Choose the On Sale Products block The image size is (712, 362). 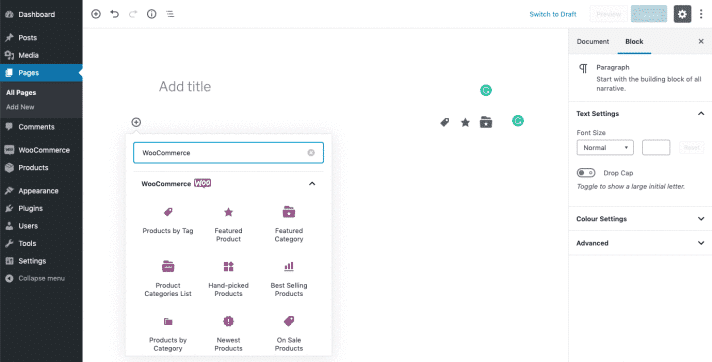pyautogui.click(x=289, y=333)
